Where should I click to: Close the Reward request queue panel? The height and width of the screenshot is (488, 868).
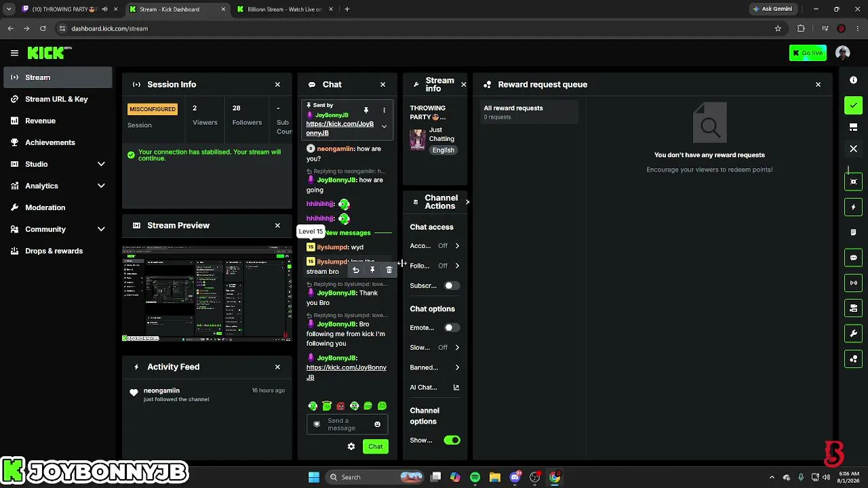818,85
